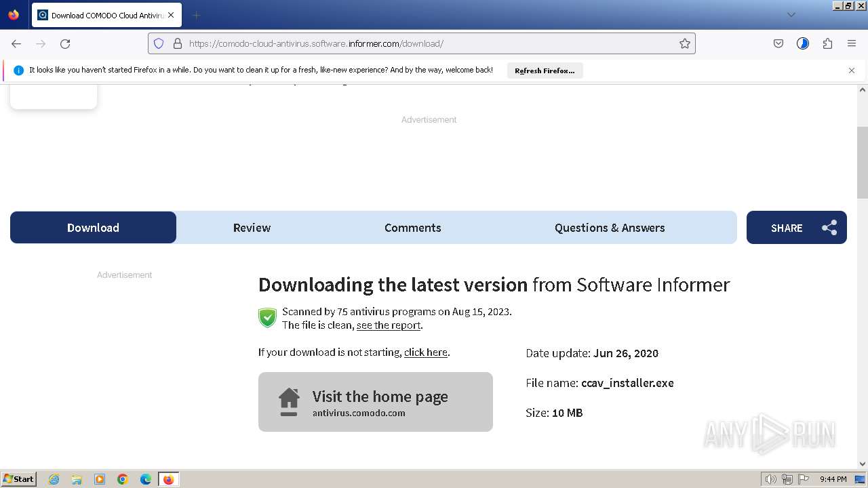Expand the list all tabs arrow
868x488 pixels.
pyautogui.click(x=791, y=15)
